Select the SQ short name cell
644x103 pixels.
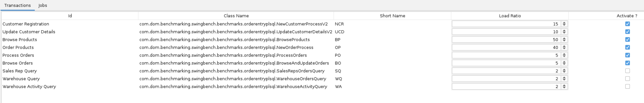pos(338,71)
